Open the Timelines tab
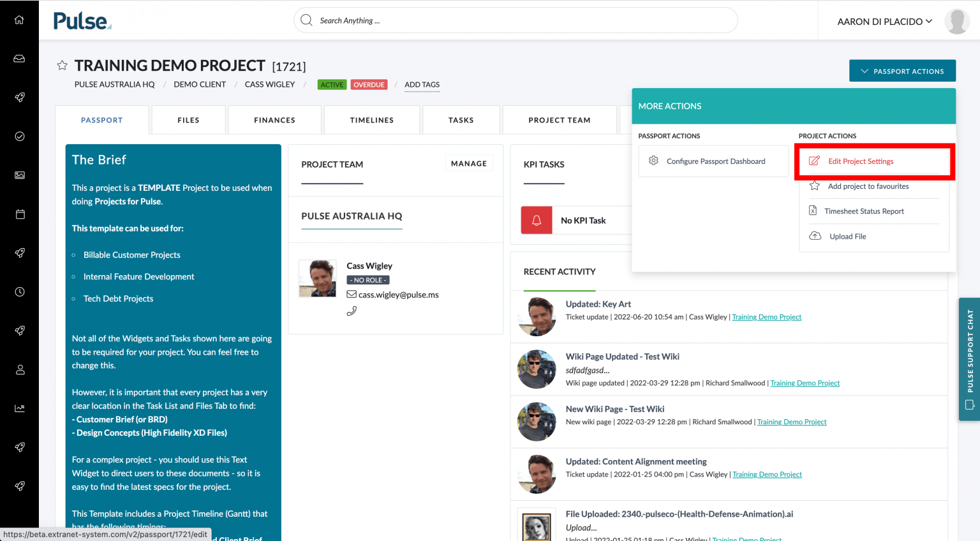The height and width of the screenshot is (541, 980). (x=371, y=119)
